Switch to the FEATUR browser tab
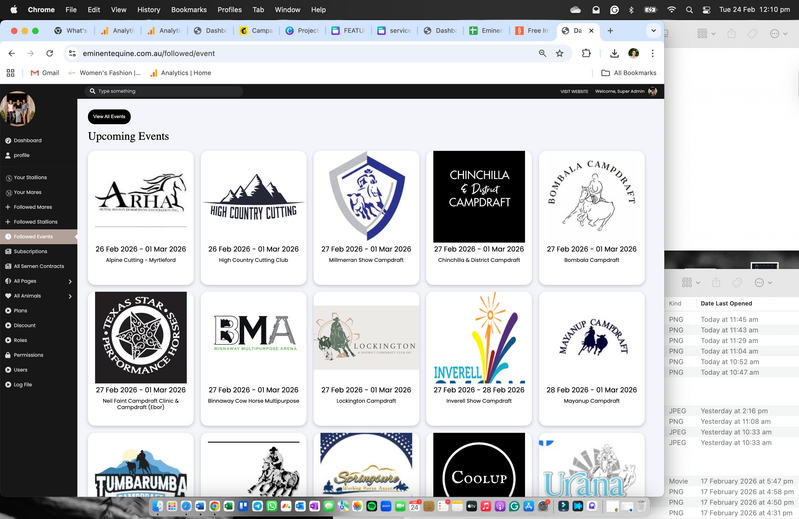The height and width of the screenshot is (519, 799). click(349, 31)
